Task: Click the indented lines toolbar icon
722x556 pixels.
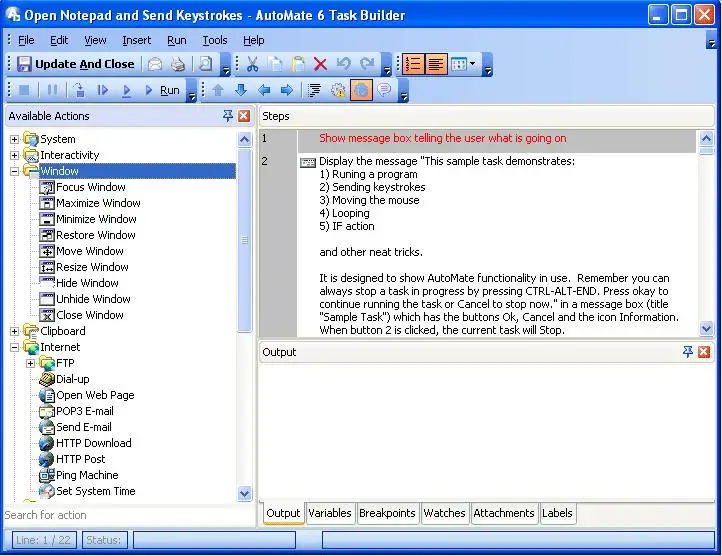Action: point(314,90)
